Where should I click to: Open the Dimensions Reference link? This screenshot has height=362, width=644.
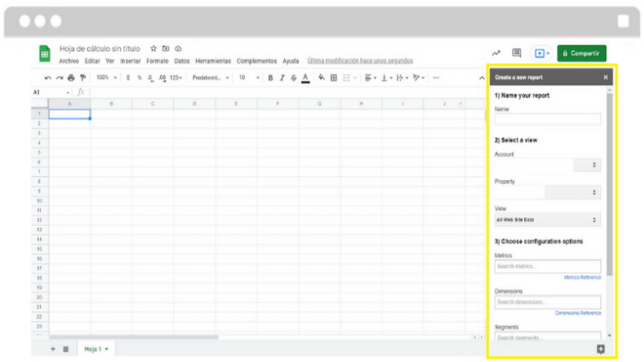578,313
